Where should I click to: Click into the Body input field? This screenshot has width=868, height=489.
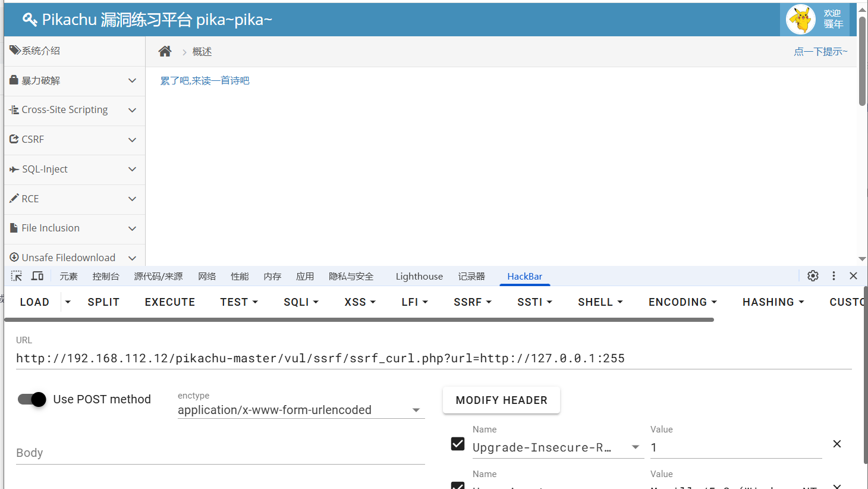(x=221, y=453)
